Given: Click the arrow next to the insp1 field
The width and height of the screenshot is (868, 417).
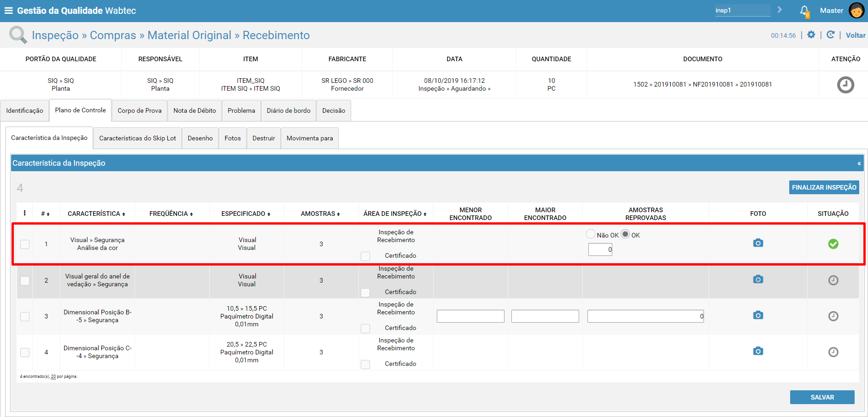Looking at the screenshot, I should click(780, 10).
